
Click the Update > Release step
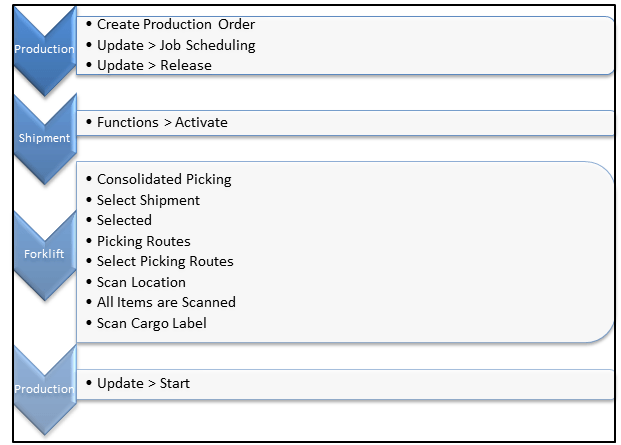154,65
